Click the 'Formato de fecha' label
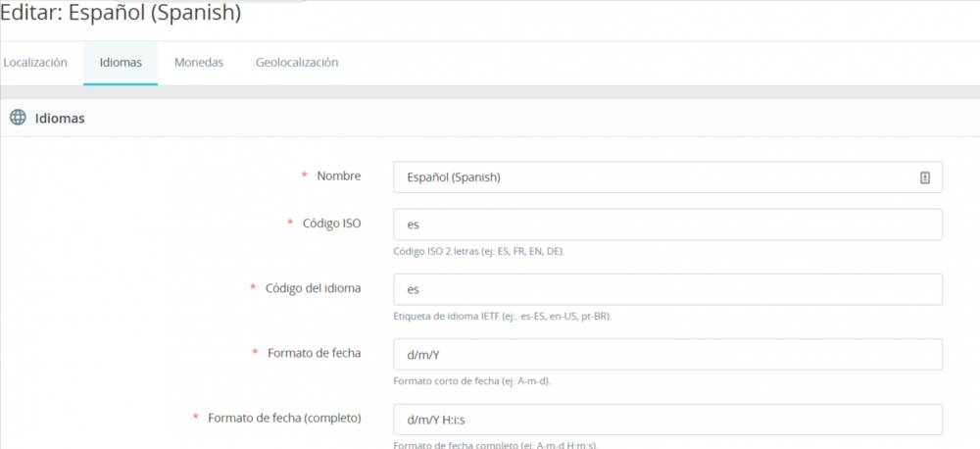 pyautogui.click(x=315, y=353)
